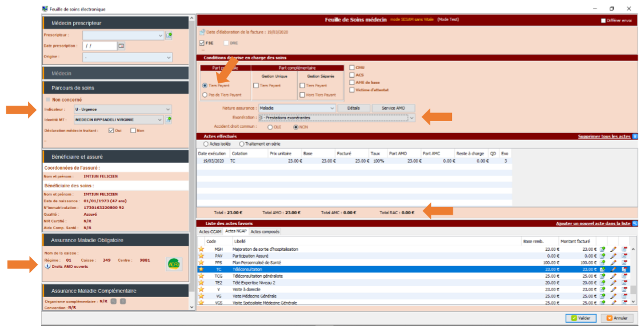Click the add icon beside Prescripteur field

point(169,35)
